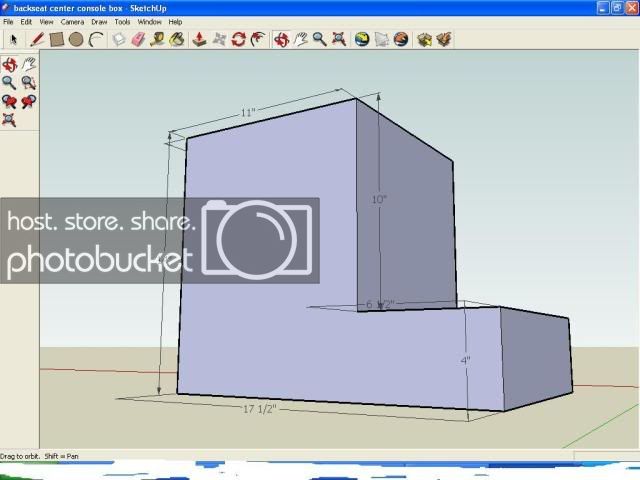
Task: Maximize the SketchUp window
Action: 618,8
